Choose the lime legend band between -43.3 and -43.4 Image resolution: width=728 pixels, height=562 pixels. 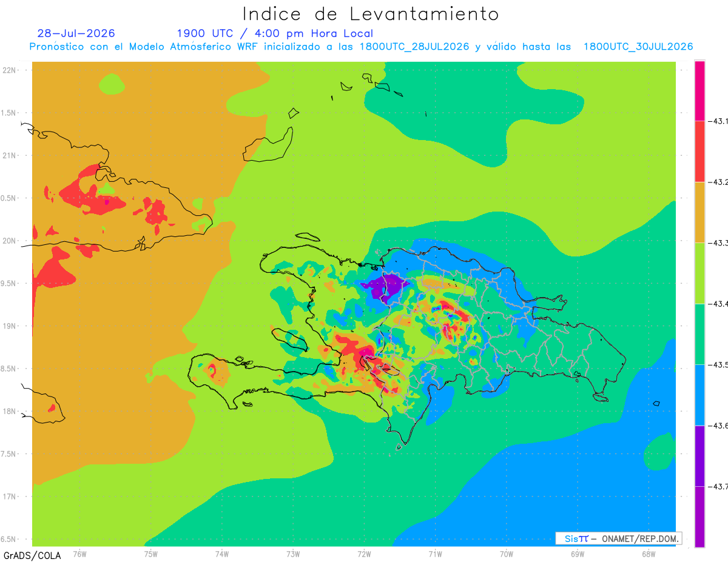coord(699,273)
